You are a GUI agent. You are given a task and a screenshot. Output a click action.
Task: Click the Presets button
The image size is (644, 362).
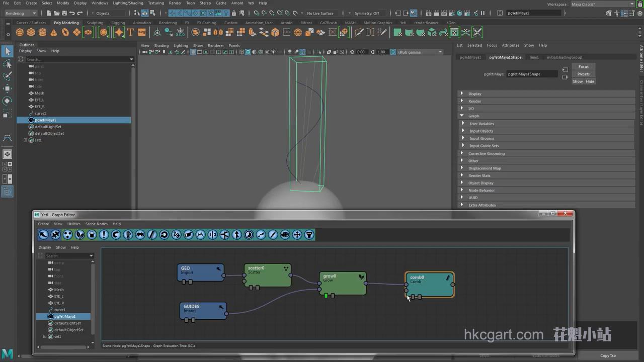(x=583, y=74)
